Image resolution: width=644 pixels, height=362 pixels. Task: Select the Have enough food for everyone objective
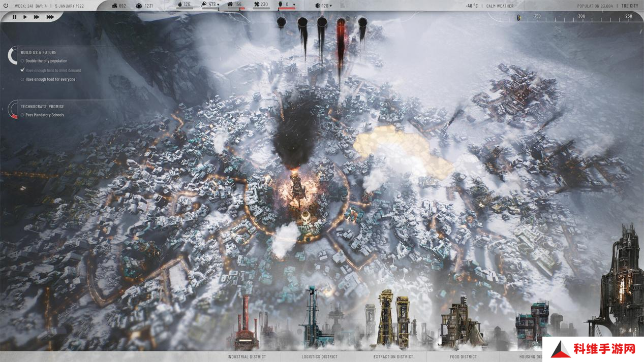coord(48,79)
